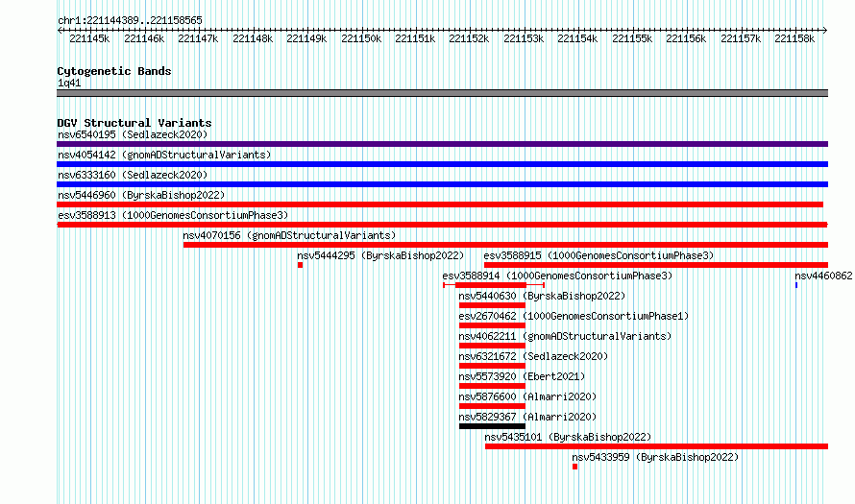This screenshot has width=855, height=504.
Task: Click the esv3588914 bar with whisker ends
Action: pos(494,285)
